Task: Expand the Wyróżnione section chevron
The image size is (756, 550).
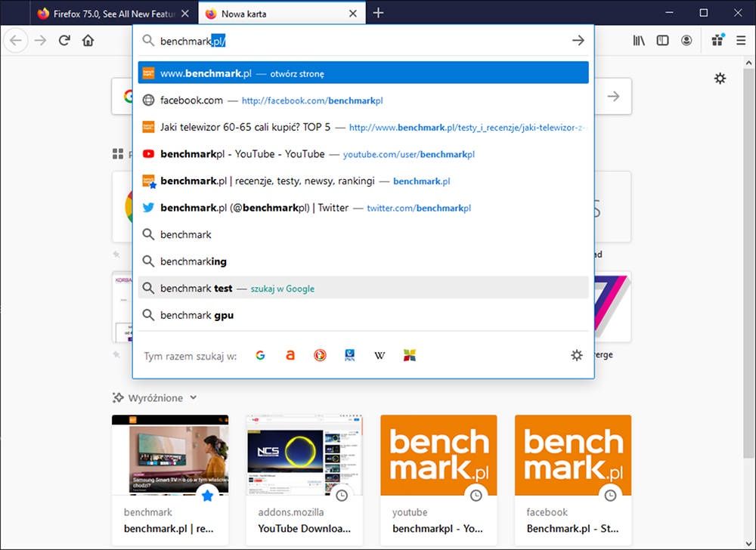Action: coord(194,398)
